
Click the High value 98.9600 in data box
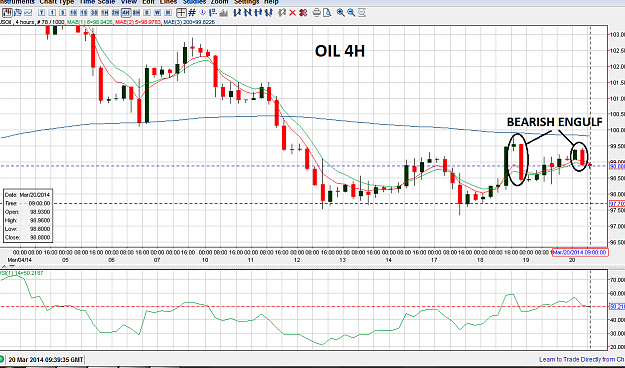tap(40, 220)
